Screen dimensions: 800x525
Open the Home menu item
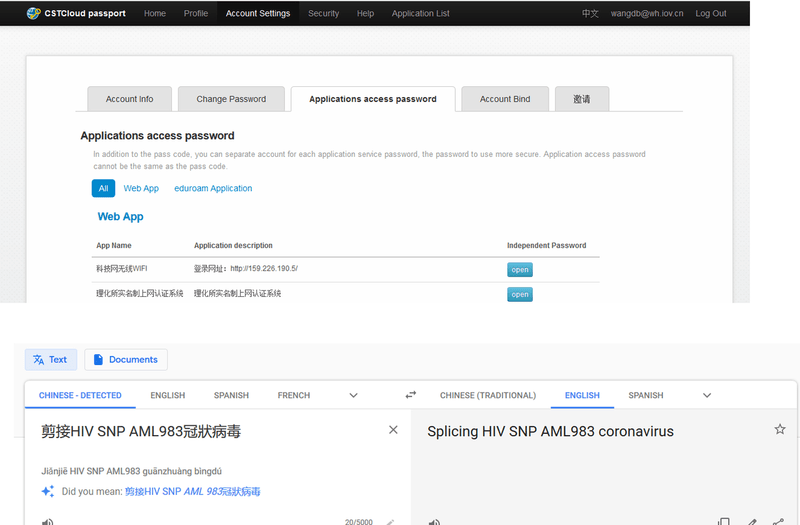click(x=155, y=13)
